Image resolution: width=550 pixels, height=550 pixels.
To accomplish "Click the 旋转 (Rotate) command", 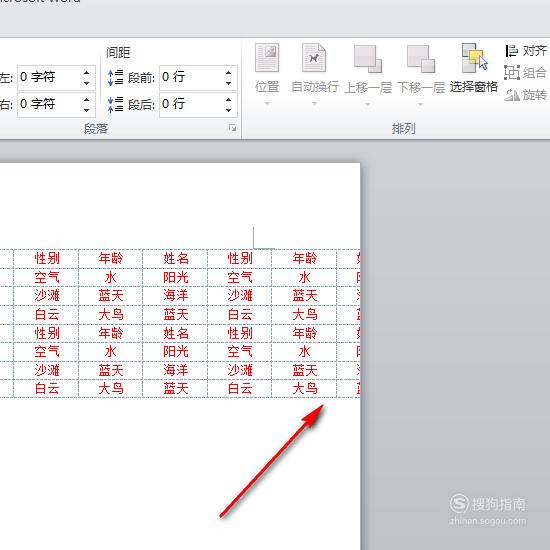I will click(x=526, y=94).
